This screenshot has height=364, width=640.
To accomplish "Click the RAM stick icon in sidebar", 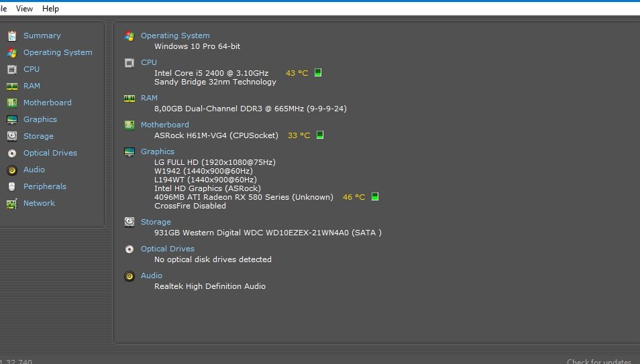I will click(12, 86).
